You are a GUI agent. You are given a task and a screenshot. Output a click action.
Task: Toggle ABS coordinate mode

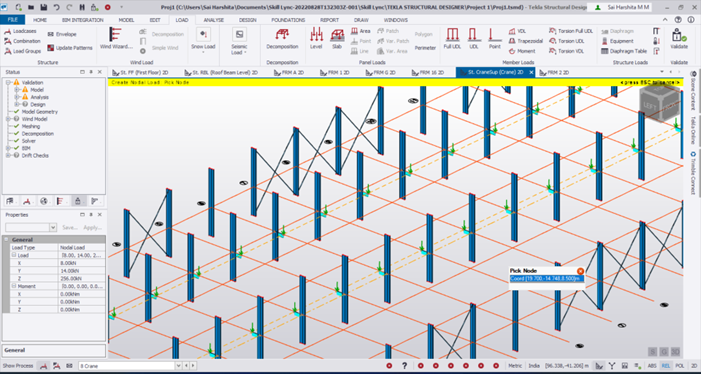(653, 366)
